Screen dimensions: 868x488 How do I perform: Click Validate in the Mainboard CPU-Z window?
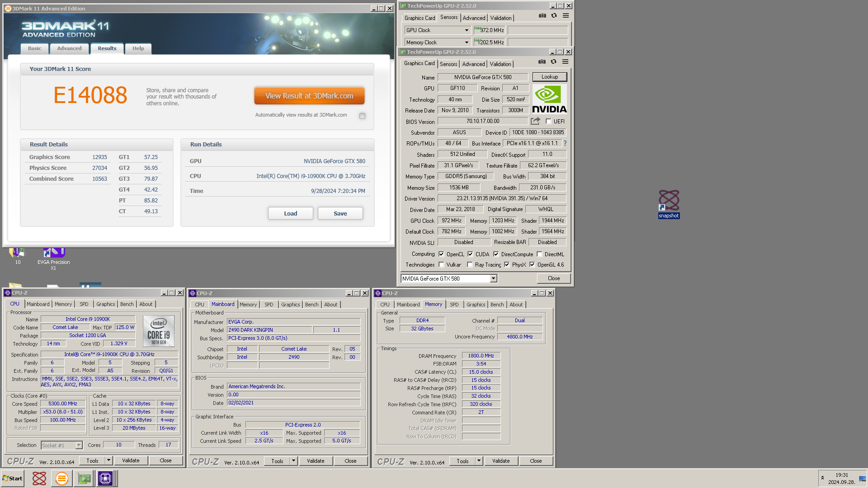click(x=316, y=461)
